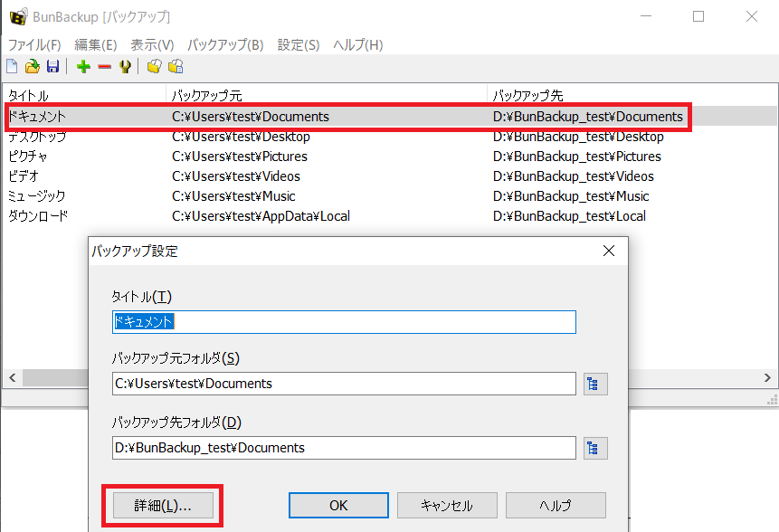
Task: Open the バックアップ(B) menu
Action: [x=225, y=45]
